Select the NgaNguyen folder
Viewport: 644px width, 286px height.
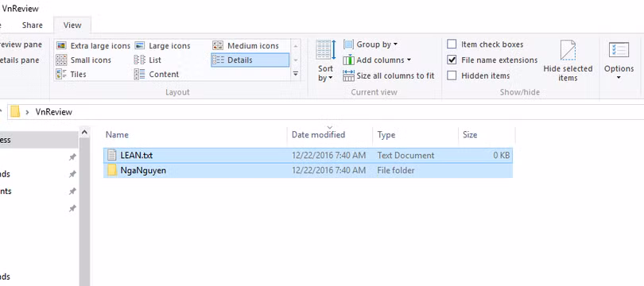click(308, 170)
